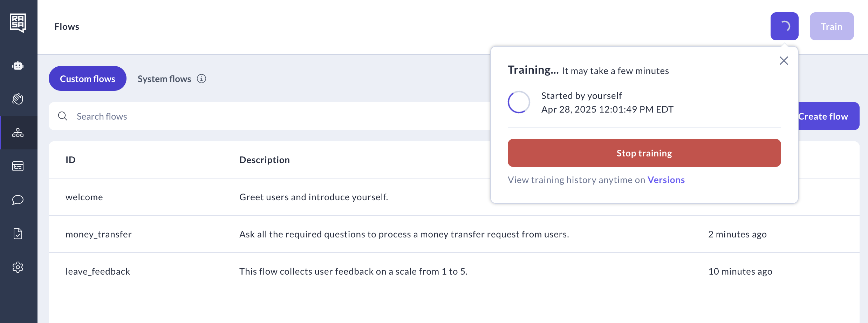Click the Rasa logo in the sidebar
The image size is (868, 323).
(x=18, y=23)
